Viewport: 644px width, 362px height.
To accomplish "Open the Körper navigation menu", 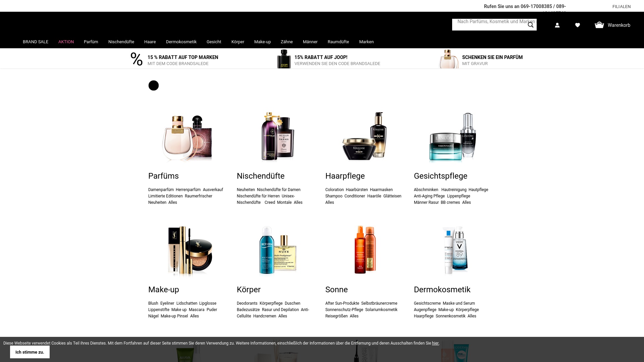I will pyautogui.click(x=238, y=42).
